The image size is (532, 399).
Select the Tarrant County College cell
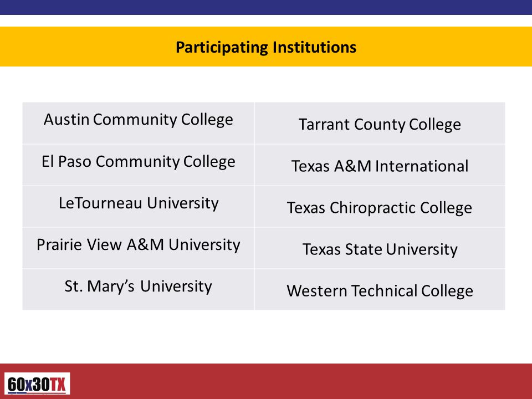click(x=380, y=123)
